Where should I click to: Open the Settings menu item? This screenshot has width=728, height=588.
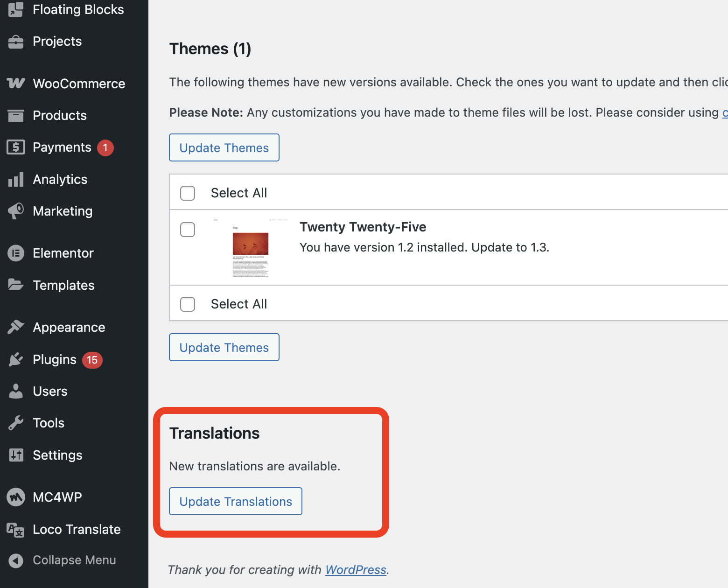click(x=57, y=455)
